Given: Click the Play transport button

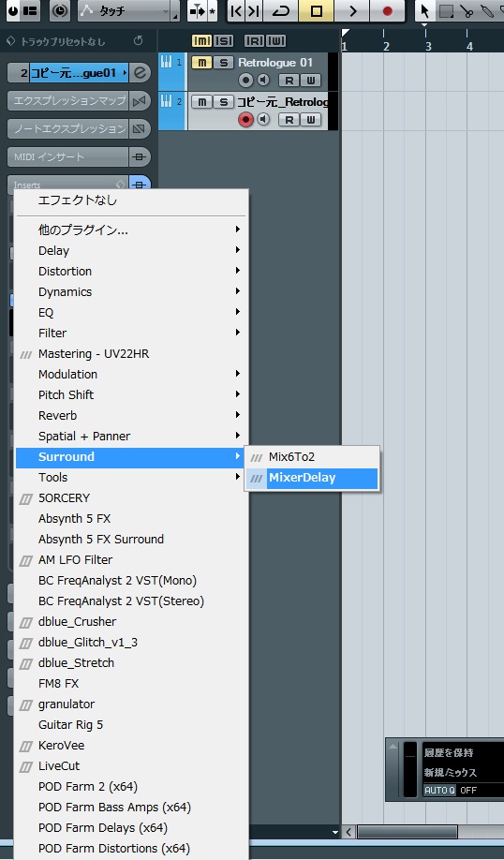Looking at the screenshot, I should coord(352,11).
